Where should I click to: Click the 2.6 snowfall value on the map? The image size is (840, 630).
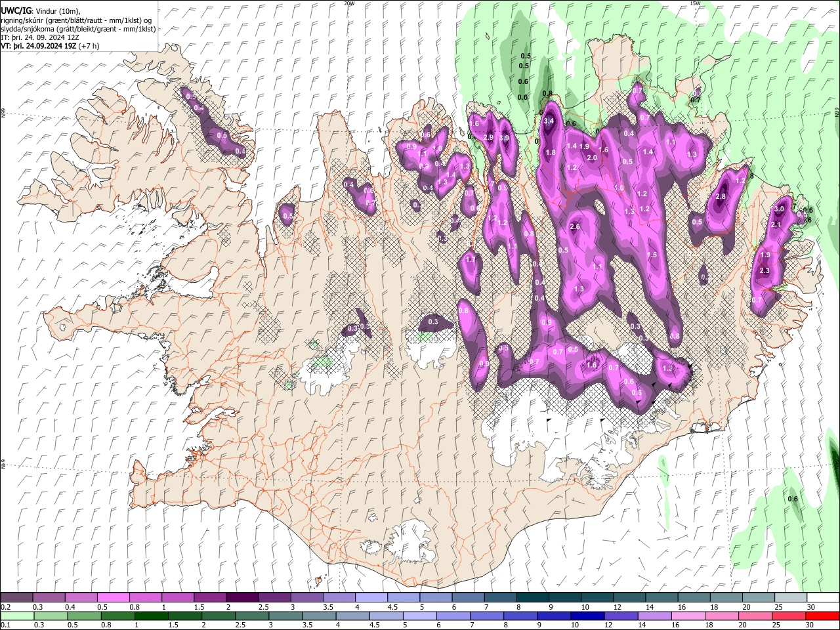click(x=576, y=226)
